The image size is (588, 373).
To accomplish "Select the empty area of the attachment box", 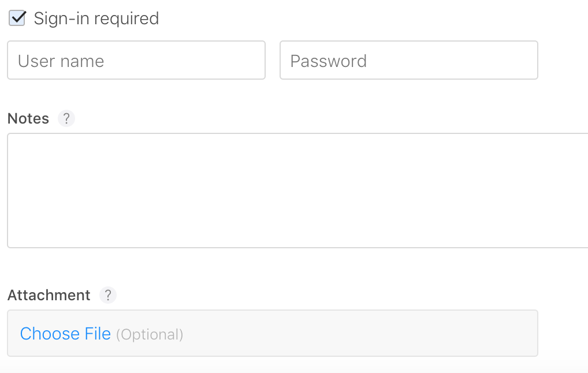I will [360, 333].
